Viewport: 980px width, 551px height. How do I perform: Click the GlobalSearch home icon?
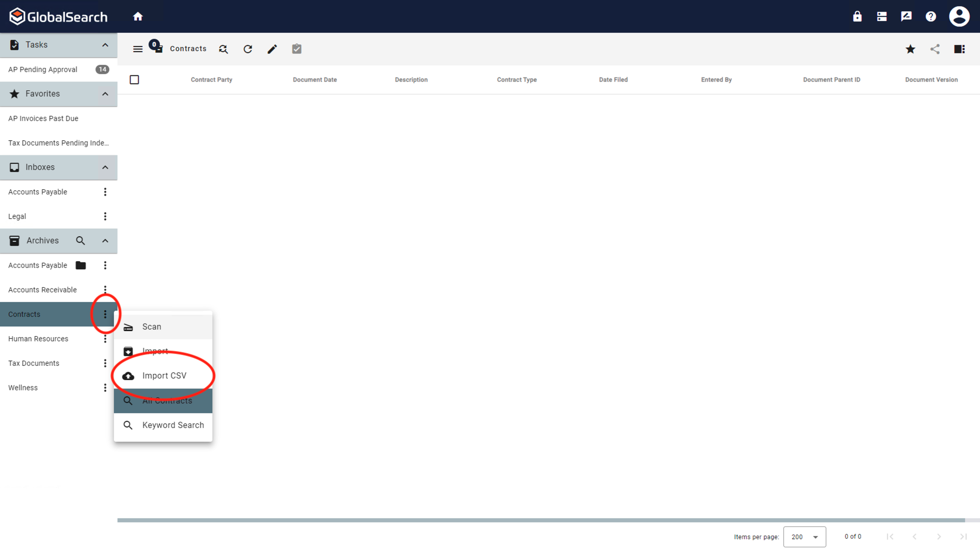138,16
